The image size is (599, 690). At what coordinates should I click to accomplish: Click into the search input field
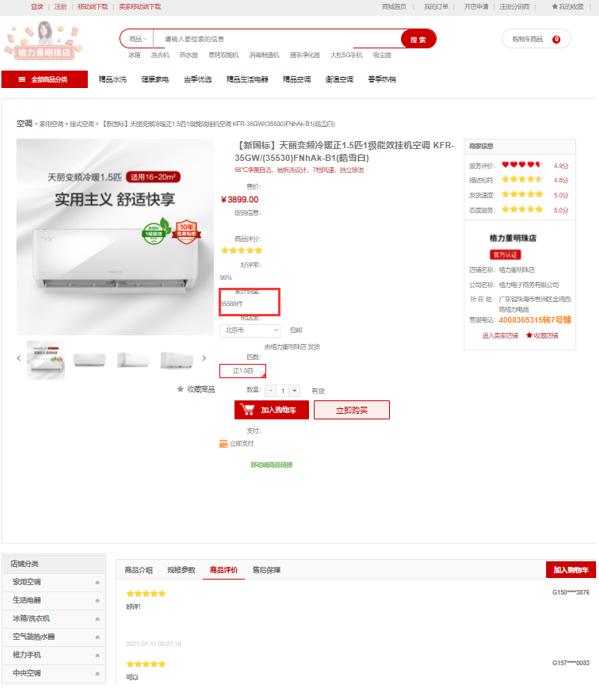coord(277,39)
